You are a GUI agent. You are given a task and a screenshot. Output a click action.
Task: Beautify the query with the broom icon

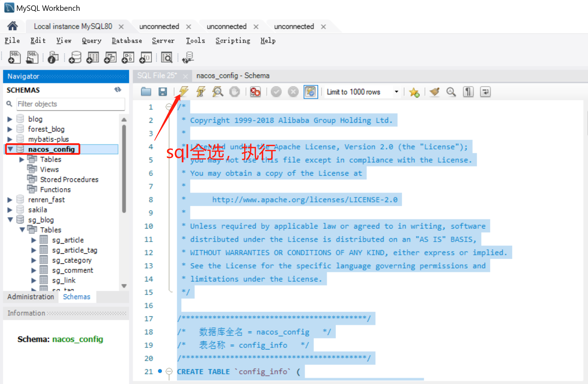(x=435, y=92)
